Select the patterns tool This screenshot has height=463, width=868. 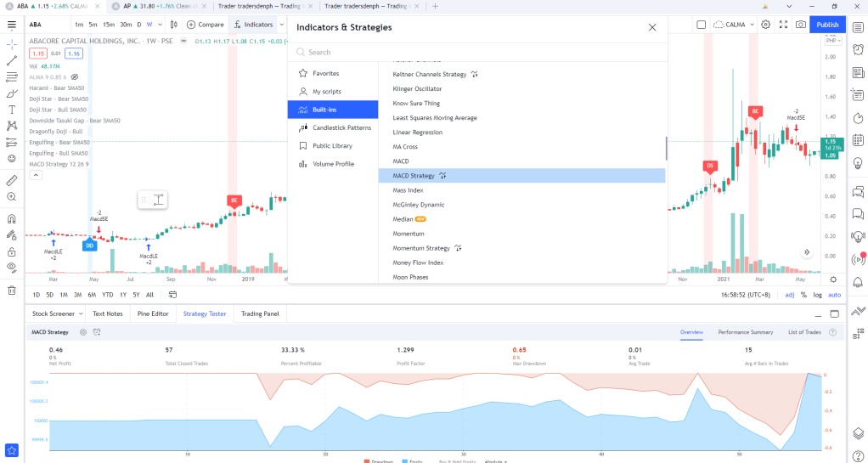[x=12, y=126]
